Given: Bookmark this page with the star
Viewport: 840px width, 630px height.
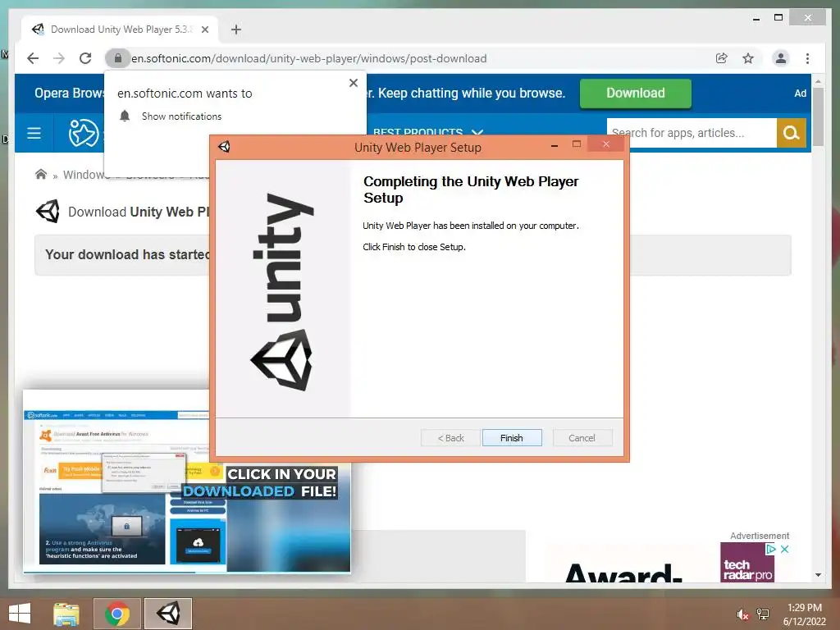Looking at the screenshot, I should click(748, 58).
